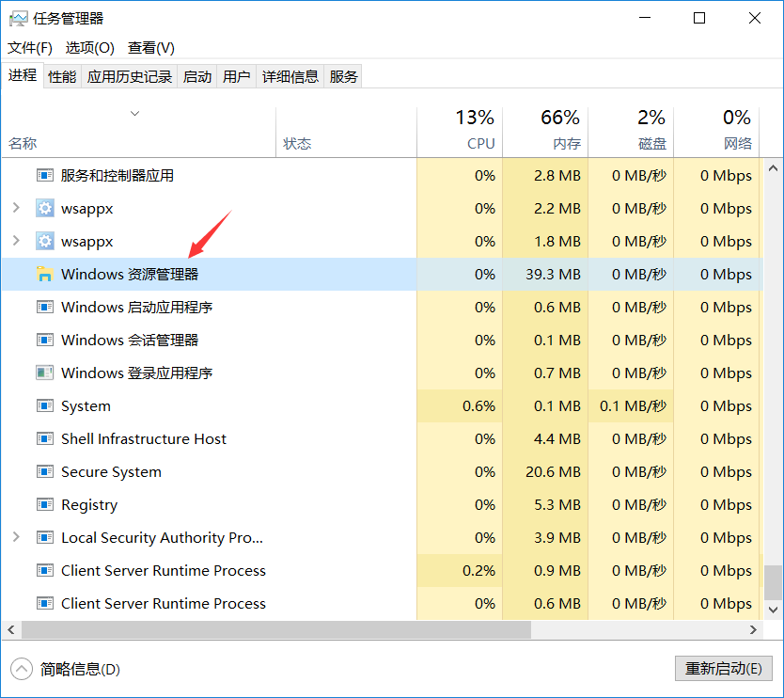Click the gear icon of the first wsappx

pos(45,208)
